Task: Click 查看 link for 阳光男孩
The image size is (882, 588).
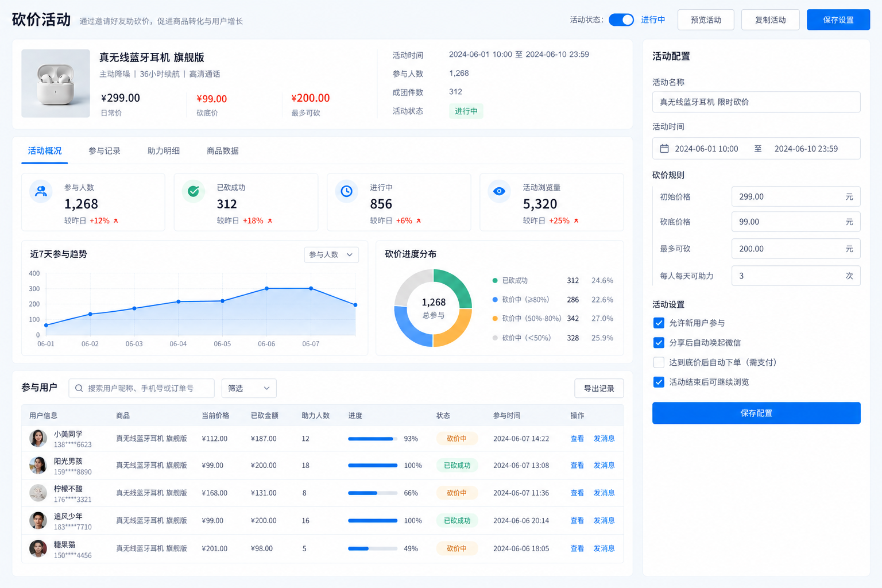Action: tap(577, 466)
